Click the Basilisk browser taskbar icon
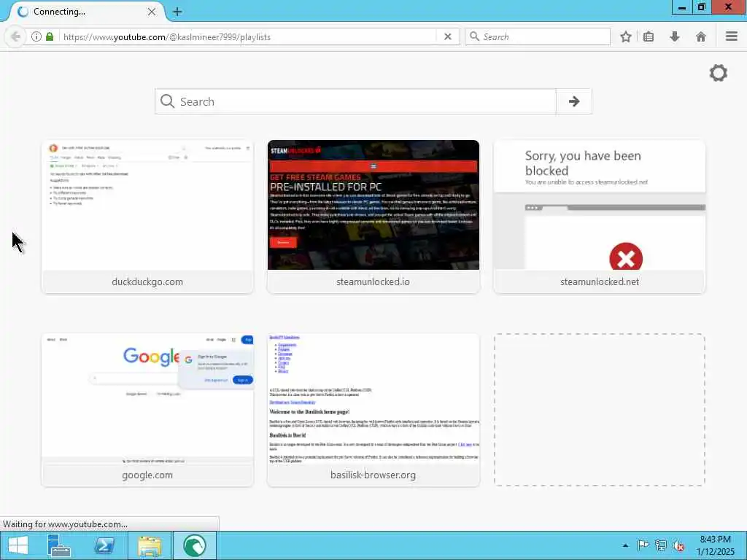The height and width of the screenshot is (560, 747). point(194,545)
